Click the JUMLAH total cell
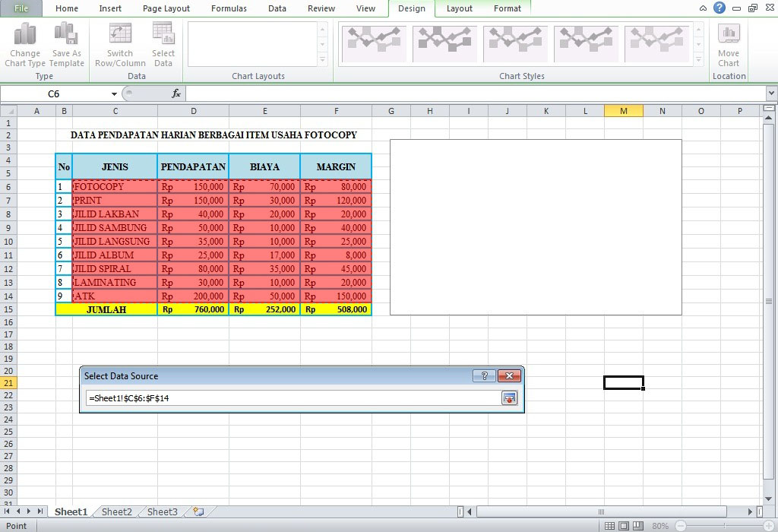The image size is (778, 532). (106, 309)
